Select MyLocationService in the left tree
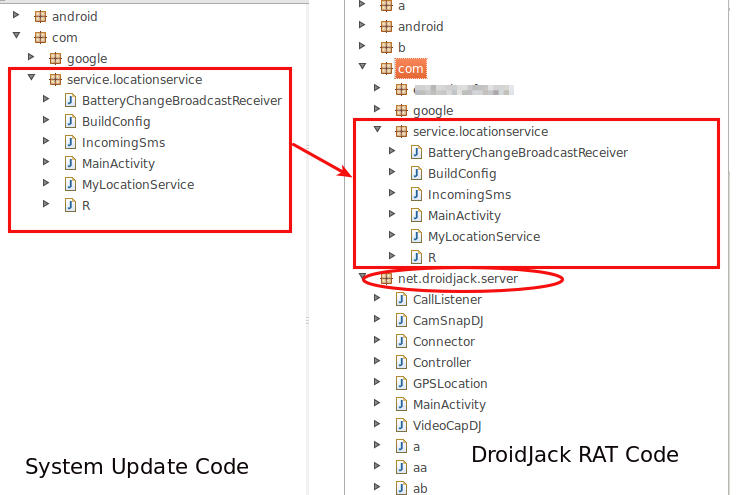 coord(138,184)
